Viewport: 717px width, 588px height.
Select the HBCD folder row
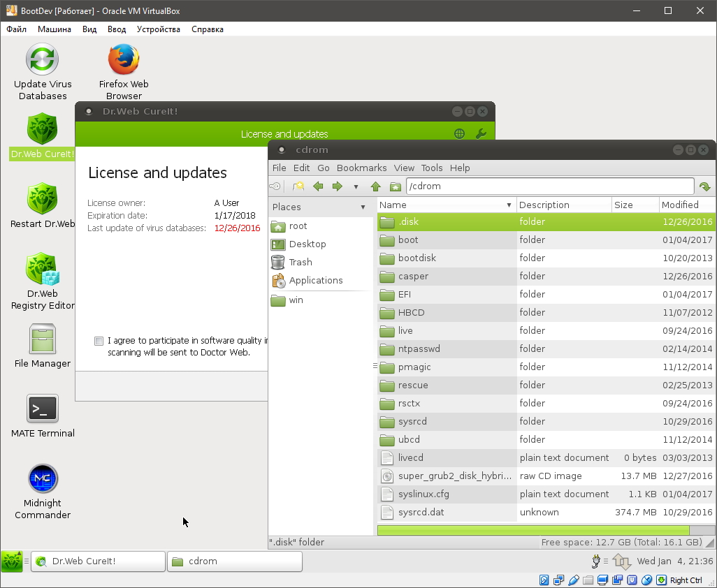pos(546,312)
